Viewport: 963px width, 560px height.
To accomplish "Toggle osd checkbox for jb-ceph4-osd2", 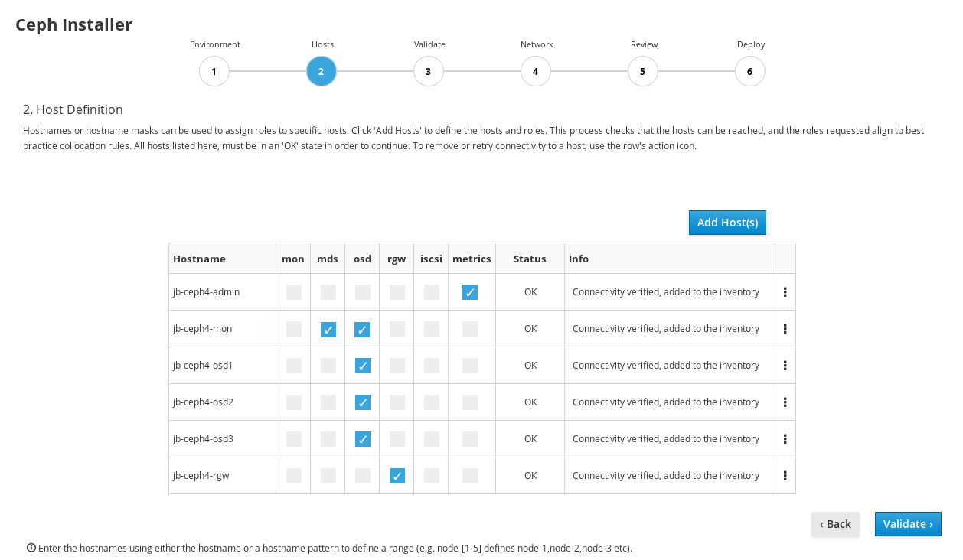I will 363,402.
